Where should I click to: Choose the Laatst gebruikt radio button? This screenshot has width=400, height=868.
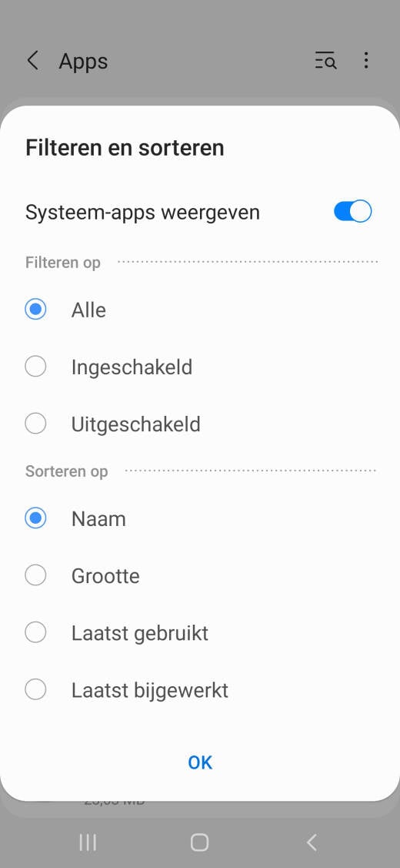[x=35, y=633]
